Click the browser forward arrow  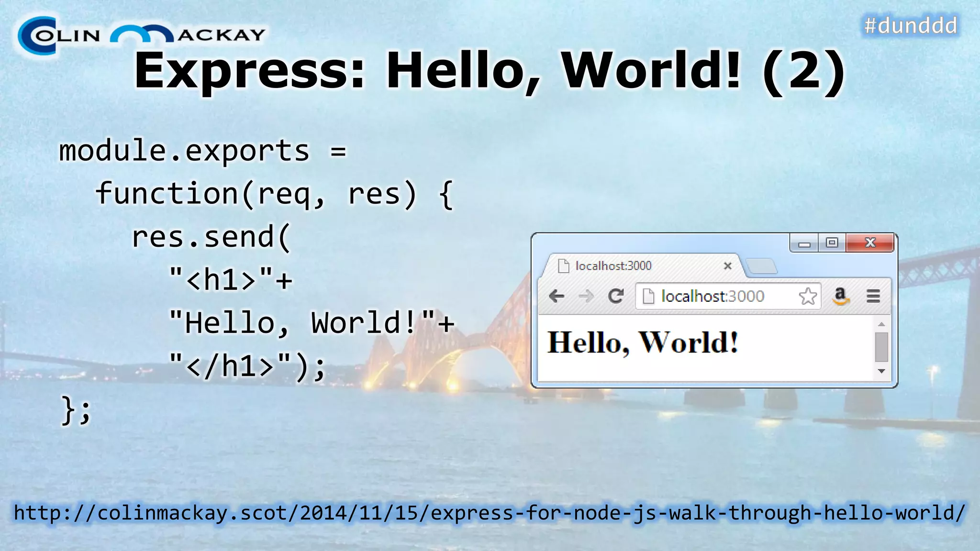[x=586, y=297]
